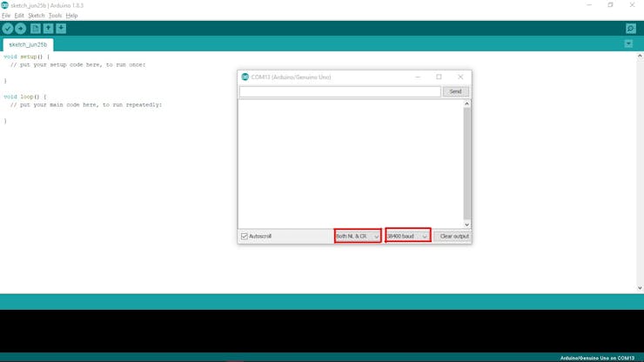644x362 pixels.
Task: Click the Clear output button
Action: tap(453, 237)
